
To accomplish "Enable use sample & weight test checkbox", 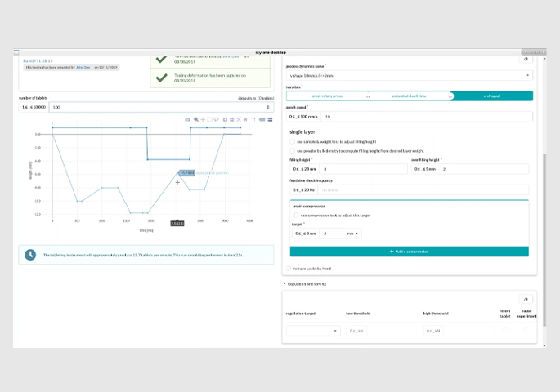I will [x=293, y=141].
